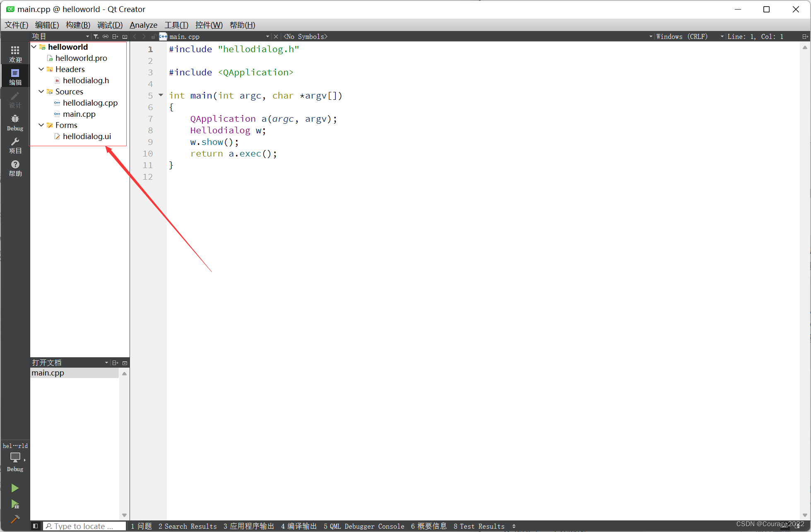Collapse the Headers folder
The width and height of the screenshot is (811, 532).
(41, 69)
